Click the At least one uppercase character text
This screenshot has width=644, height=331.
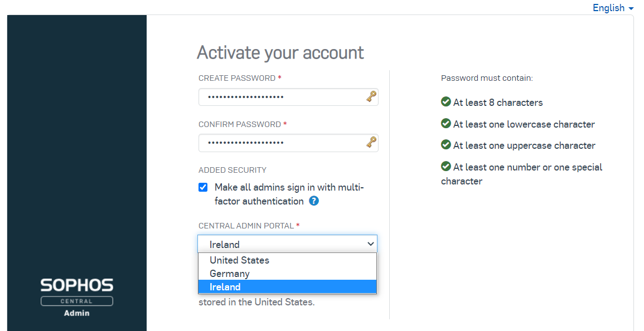(x=524, y=145)
